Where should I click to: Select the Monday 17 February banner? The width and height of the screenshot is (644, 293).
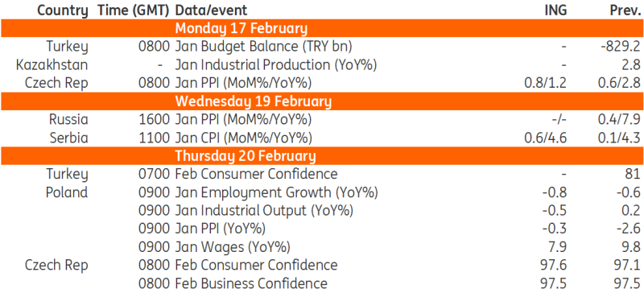click(x=322, y=28)
